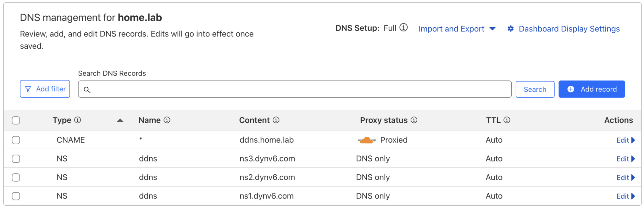Click the orange Cloudflare proxy cloud icon
Image resolution: width=644 pixels, height=208 pixels.
pyautogui.click(x=366, y=140)
